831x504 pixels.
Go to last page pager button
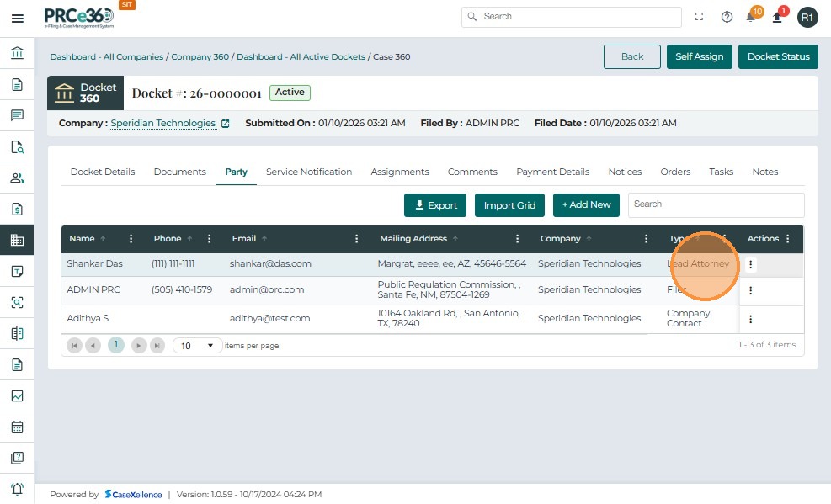point(157,346)
